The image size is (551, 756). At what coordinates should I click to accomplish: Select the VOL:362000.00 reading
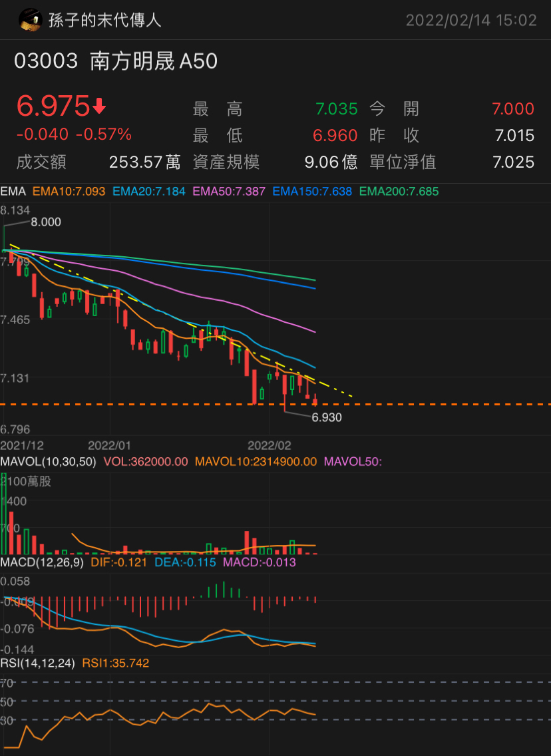[146, 462]
